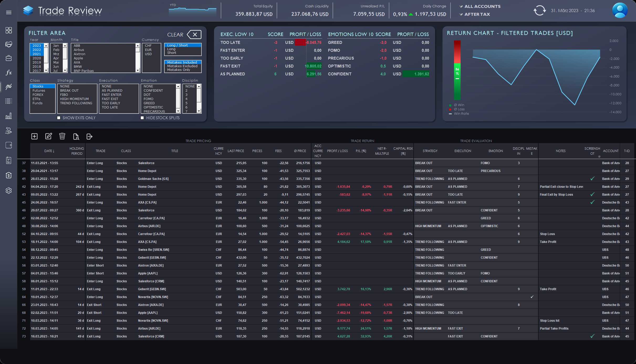Open the briefcase portfolio icon in sidebar
This screenshot has height=364, width=636.
point(9,58)
